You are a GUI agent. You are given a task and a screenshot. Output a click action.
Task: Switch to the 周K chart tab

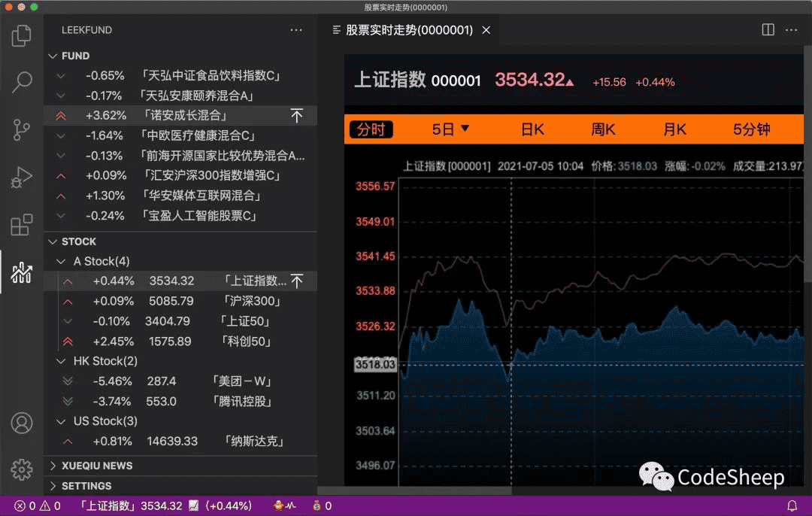click(x=603, y=129)
